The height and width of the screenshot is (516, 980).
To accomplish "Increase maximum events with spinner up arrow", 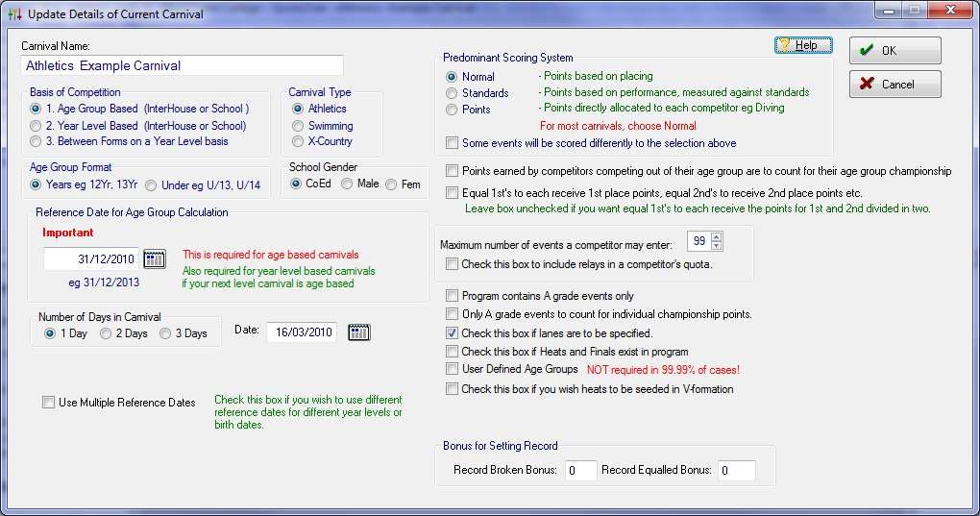I will (717, 236).
